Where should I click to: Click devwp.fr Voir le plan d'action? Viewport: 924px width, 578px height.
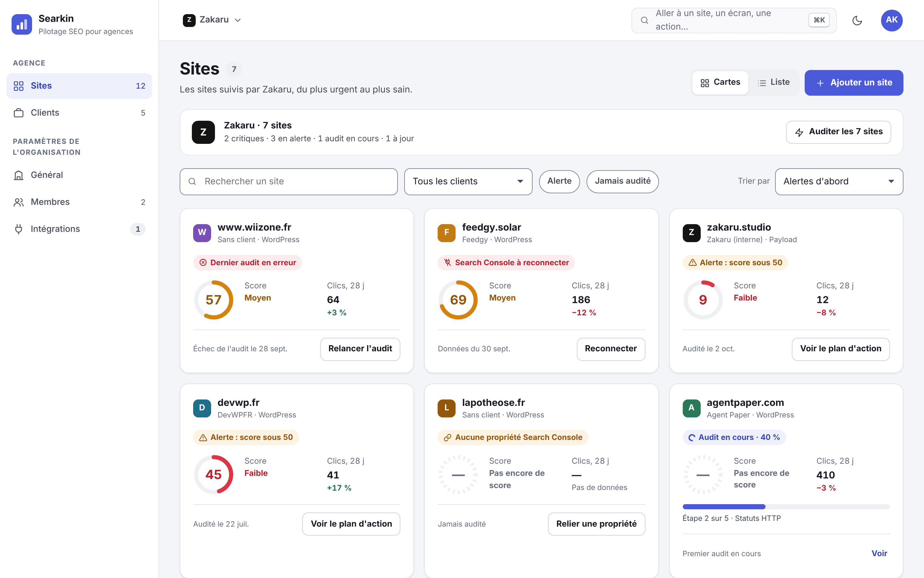tap(351, 524)
